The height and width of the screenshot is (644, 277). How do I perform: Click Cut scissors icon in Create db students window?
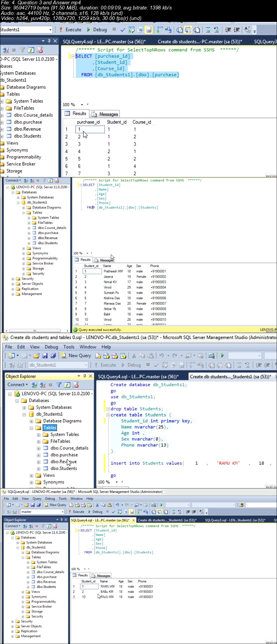[134, 356]
